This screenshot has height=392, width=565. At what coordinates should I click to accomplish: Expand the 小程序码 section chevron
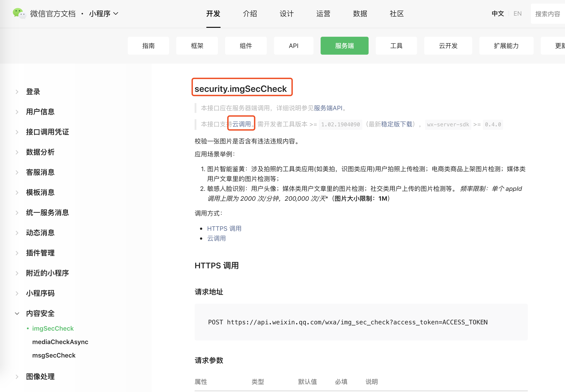coord(17,293)
